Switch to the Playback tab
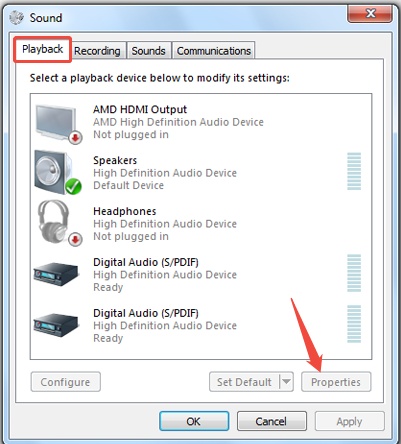The width and height of the screenshot is (401, 444). click(x=42, y=49)
